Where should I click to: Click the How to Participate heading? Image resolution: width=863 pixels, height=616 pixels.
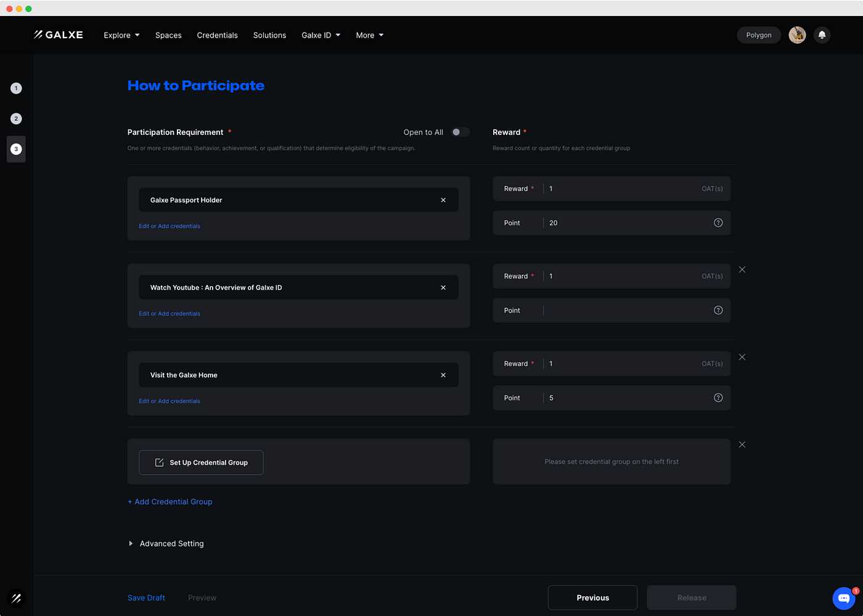[x=196, y=86]
